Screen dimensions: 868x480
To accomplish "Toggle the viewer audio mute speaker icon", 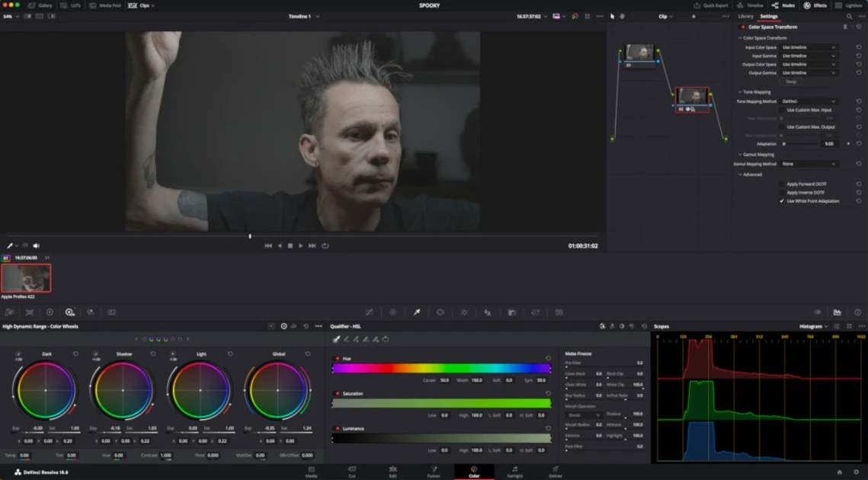I will pyautogui.click(x=36, y=246).
